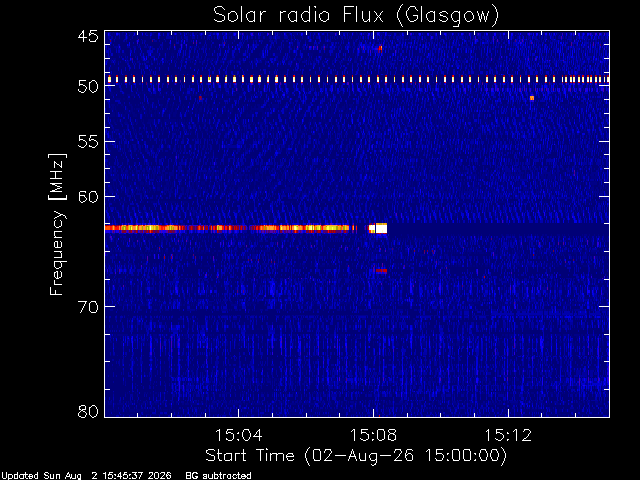
Task: Select the 15:08 time axis label
Action: (x=373, y=435)
